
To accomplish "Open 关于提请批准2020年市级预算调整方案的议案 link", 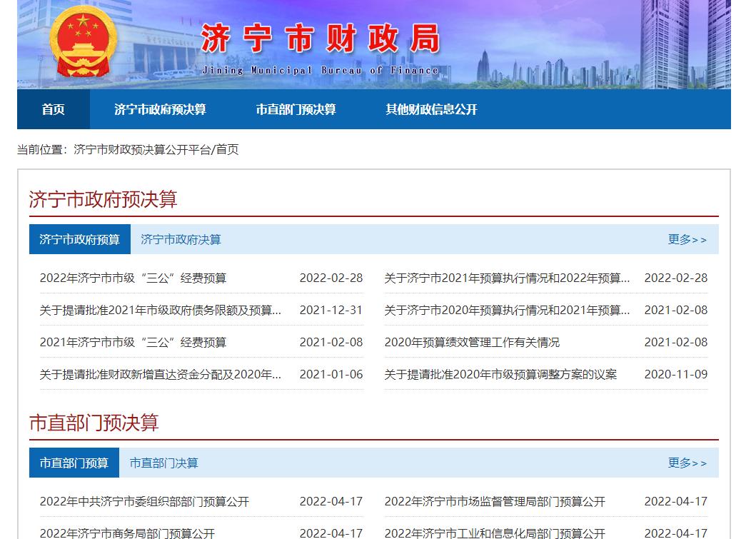I will [500, 375].
